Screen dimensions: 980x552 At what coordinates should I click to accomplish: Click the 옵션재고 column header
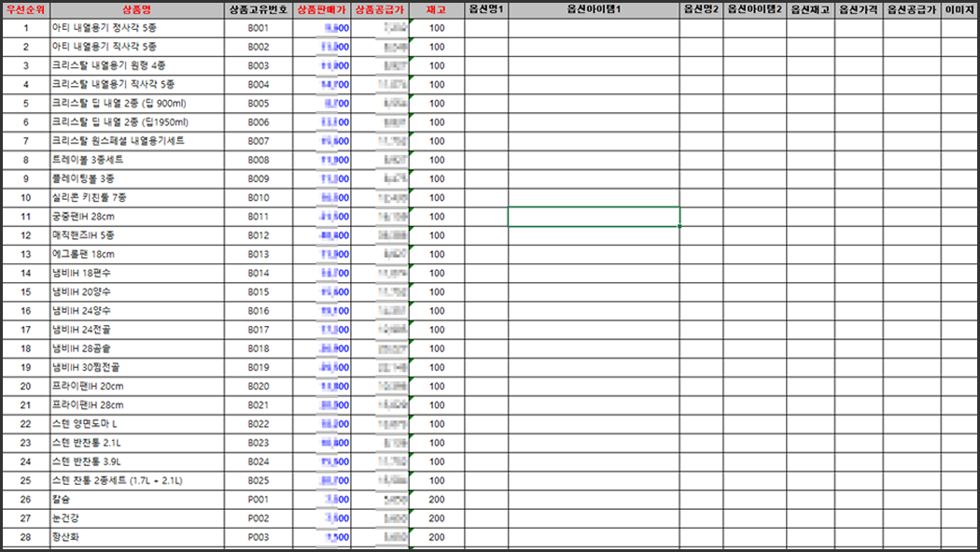coord(810,9)
